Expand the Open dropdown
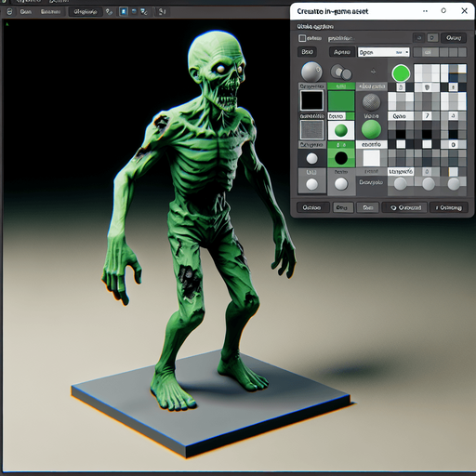This screenshot has width=476, height=476. (383, 52)
